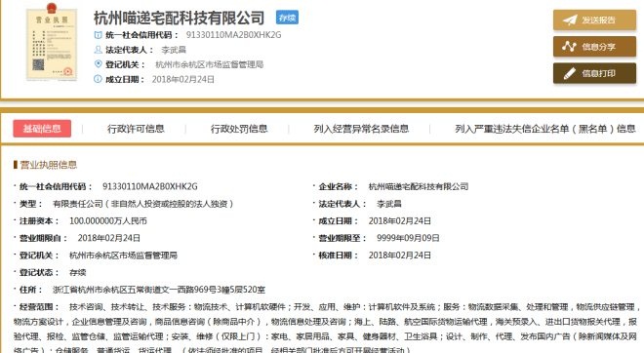Click the company title 杭州喵递宅配科技有限公司
Screen dimensions: 644x353
tap(179, 19)
